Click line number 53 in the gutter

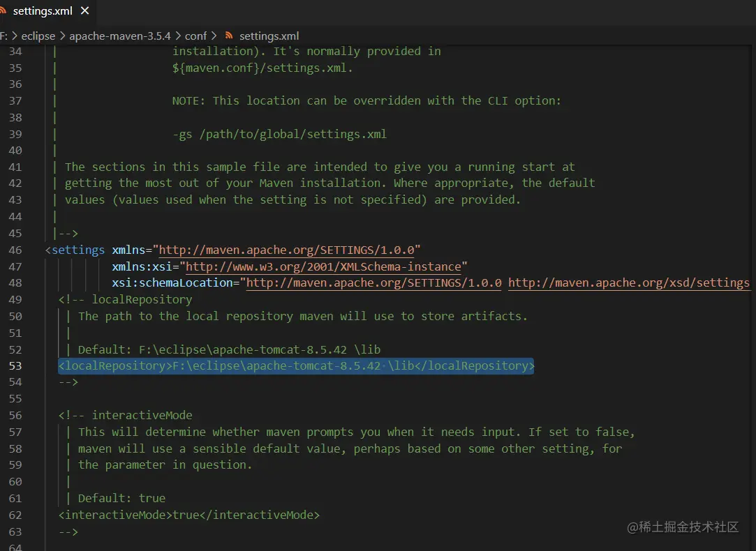tap(15, 365)
